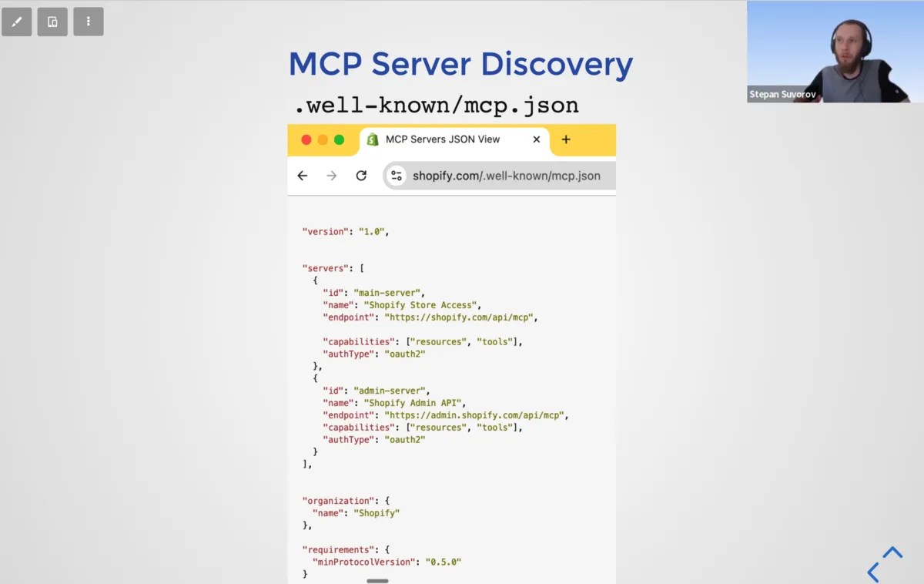Open the slide layout panel icon
The image size is (924, 584).
tap(52, 22)
